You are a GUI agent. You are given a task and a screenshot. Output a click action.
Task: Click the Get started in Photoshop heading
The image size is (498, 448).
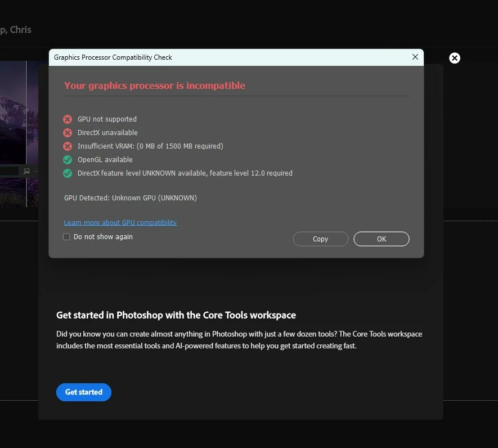point(176,315)
